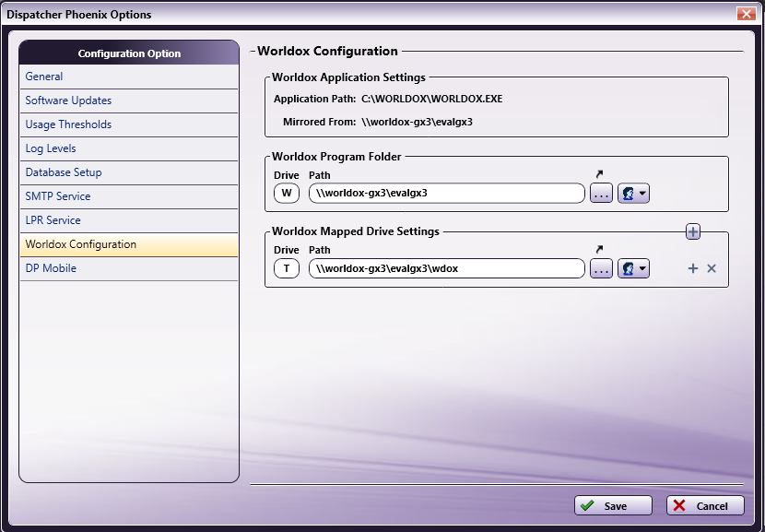
Task: Open the General configuration option
Action: [x=129, y=77]
